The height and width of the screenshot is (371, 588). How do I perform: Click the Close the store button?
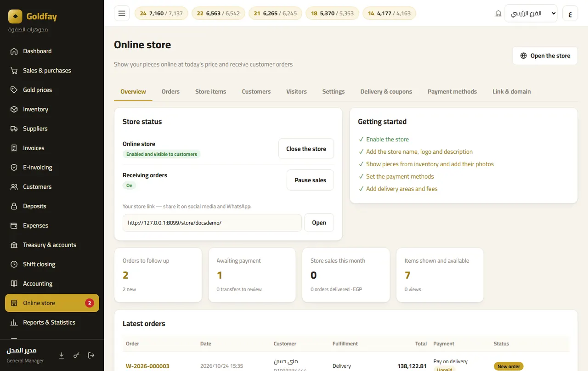coord(306,149)
